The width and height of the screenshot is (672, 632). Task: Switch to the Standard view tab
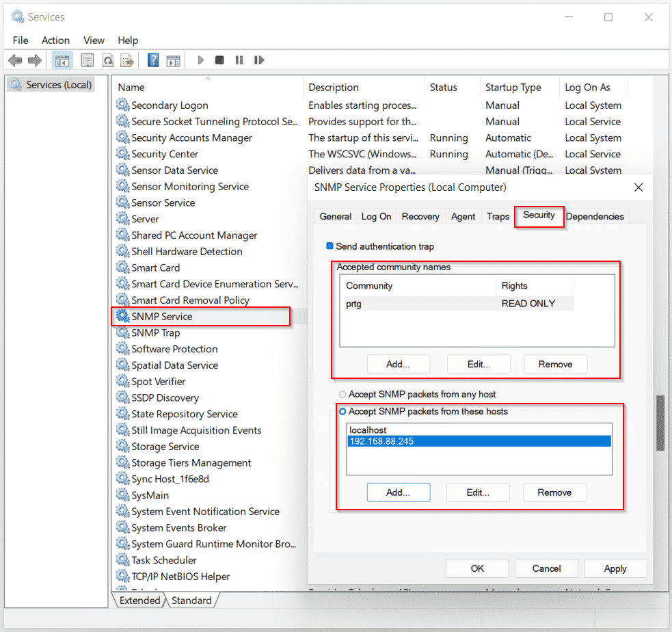191,601
